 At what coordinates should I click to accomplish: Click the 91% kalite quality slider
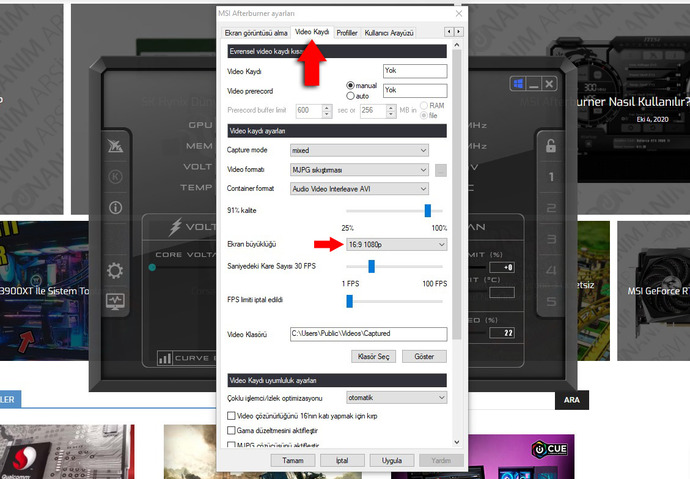coord(428,211)
